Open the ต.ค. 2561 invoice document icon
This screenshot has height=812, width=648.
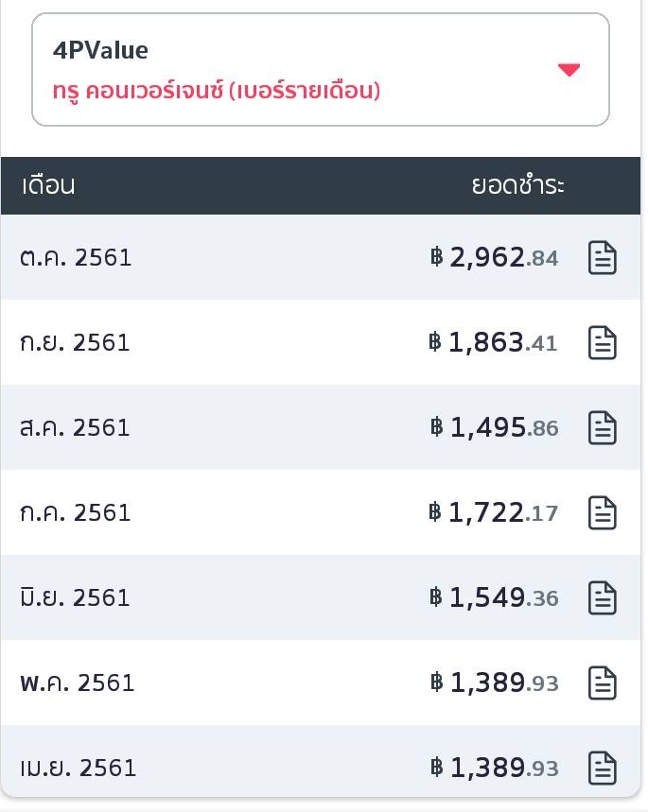tap(603, 257)
